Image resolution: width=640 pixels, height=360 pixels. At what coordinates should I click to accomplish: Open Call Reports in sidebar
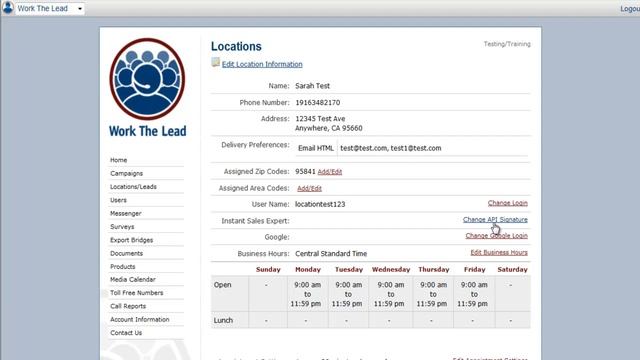(128, 306)
